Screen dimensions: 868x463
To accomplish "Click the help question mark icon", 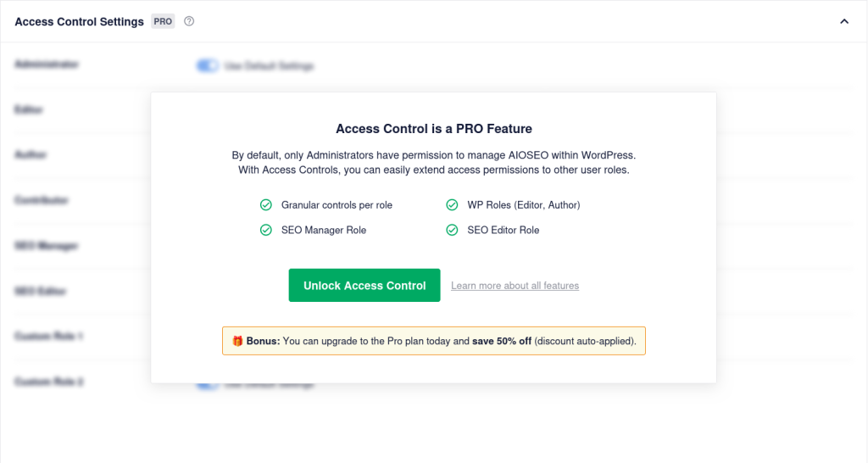I will pyautogui.click(x=189, y=21).
